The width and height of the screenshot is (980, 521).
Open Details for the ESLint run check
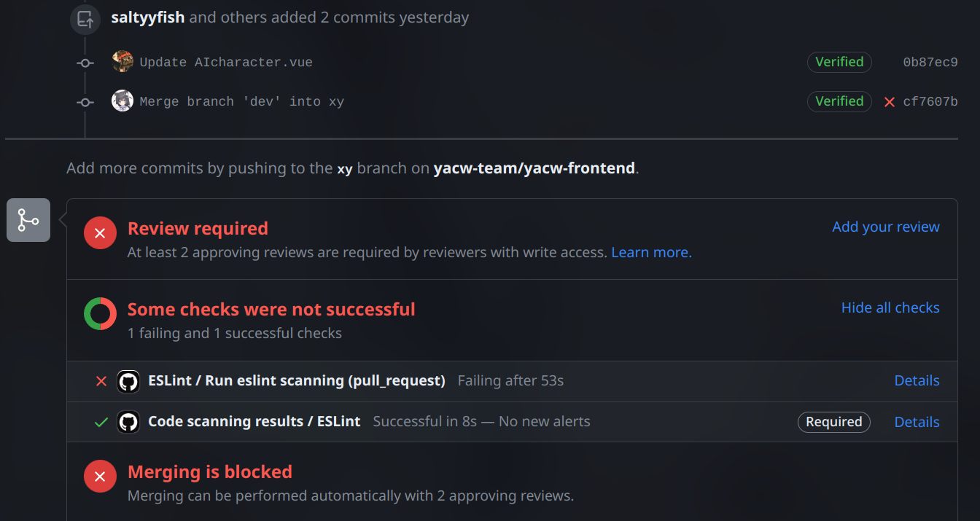tap(917, 380)
